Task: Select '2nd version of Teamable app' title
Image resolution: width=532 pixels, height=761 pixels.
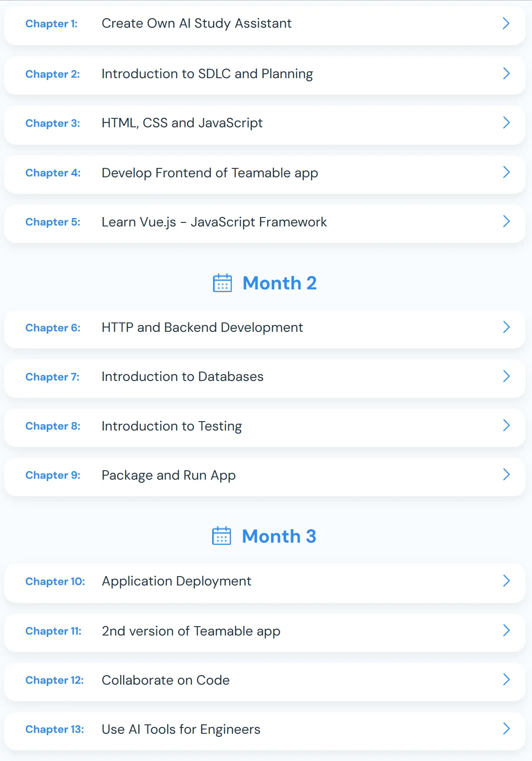Action: [x=191, y=631]
